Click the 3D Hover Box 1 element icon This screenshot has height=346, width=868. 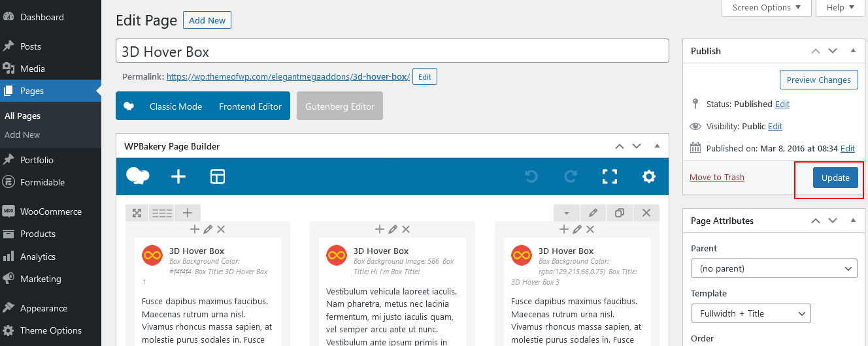click(152, 255)
